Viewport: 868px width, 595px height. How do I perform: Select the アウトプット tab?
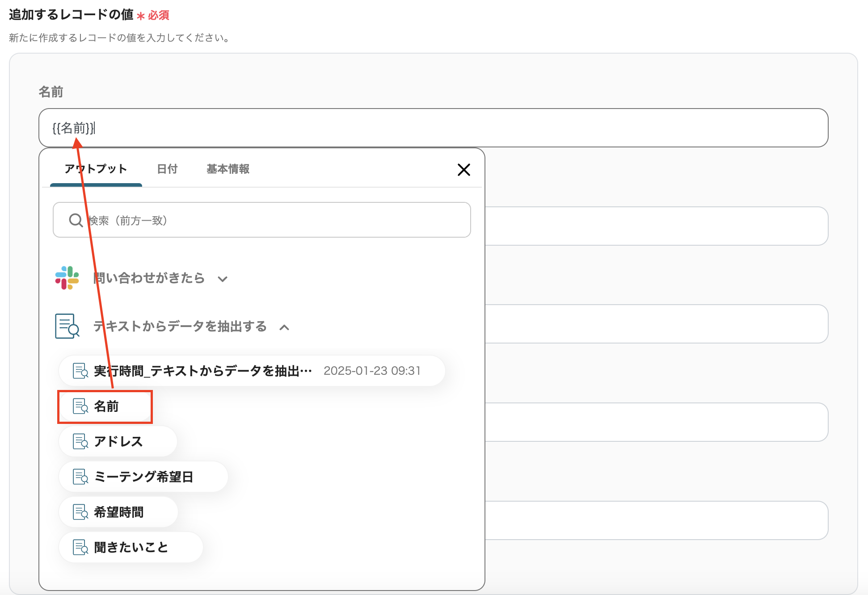(x=96, y=169)
